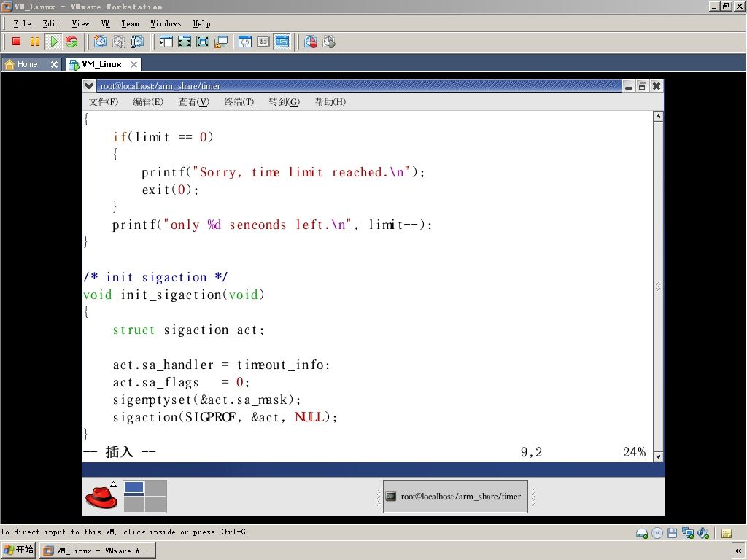Open the VM menu
The width and height of the screenshot is (747, 560).
coord(106,23)
